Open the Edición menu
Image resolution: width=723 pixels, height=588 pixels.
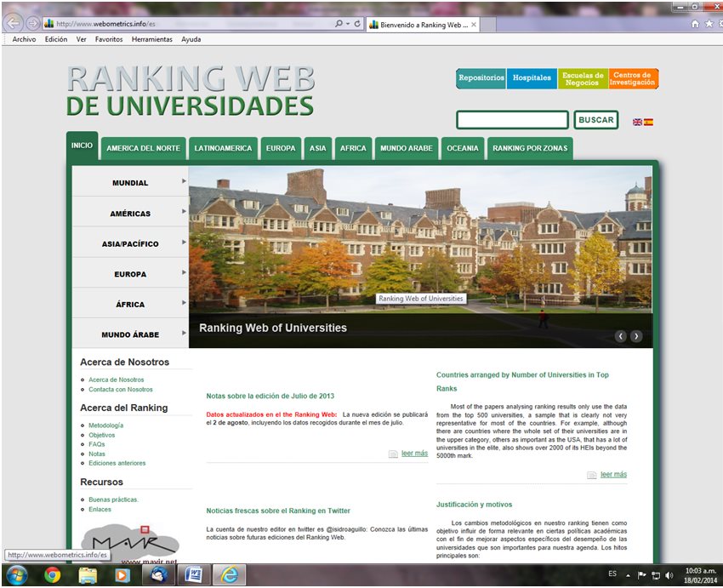56,39
